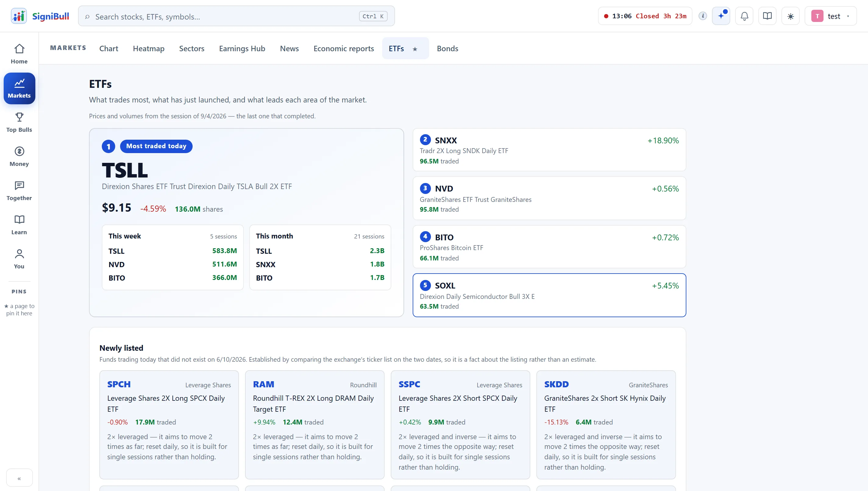Open the Home sidebar item
This screenshot has height=491, width=868.
coord(19,54)
